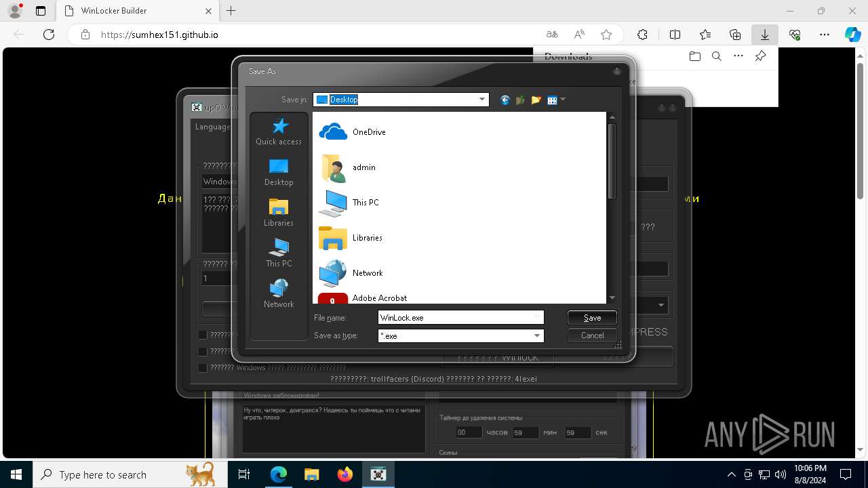Open the translate page icon
Image resolution: width=868 pixels, height=488 pixels.
(552, 35)
